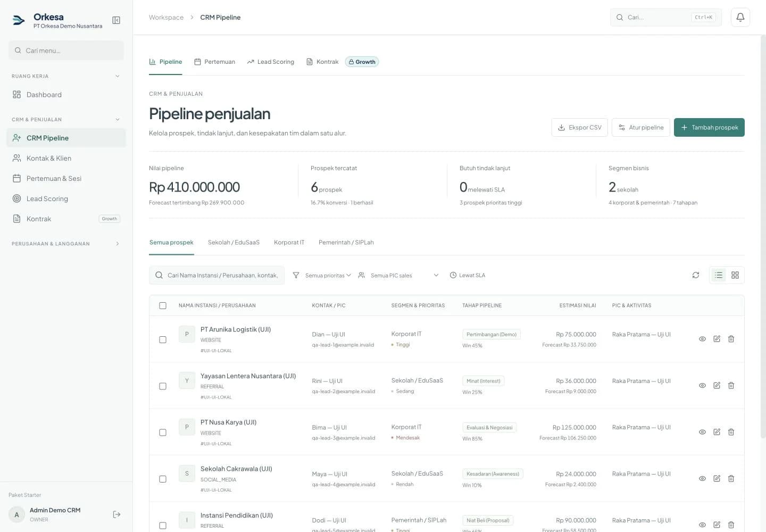Focus the Cari menu sidebar search box
Image resolution: width=766 pixels, height=532 pixels.
click(66, 51)
